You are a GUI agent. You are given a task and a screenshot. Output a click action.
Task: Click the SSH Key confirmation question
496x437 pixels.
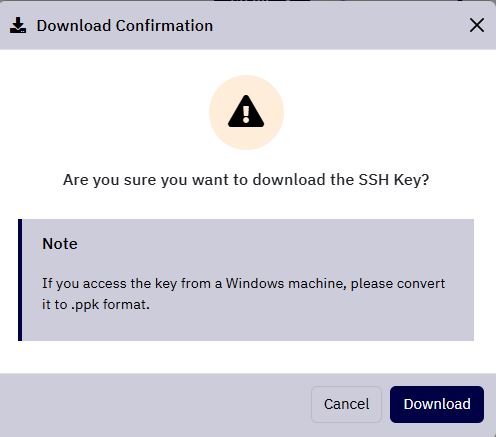click(x=246, y=180)
